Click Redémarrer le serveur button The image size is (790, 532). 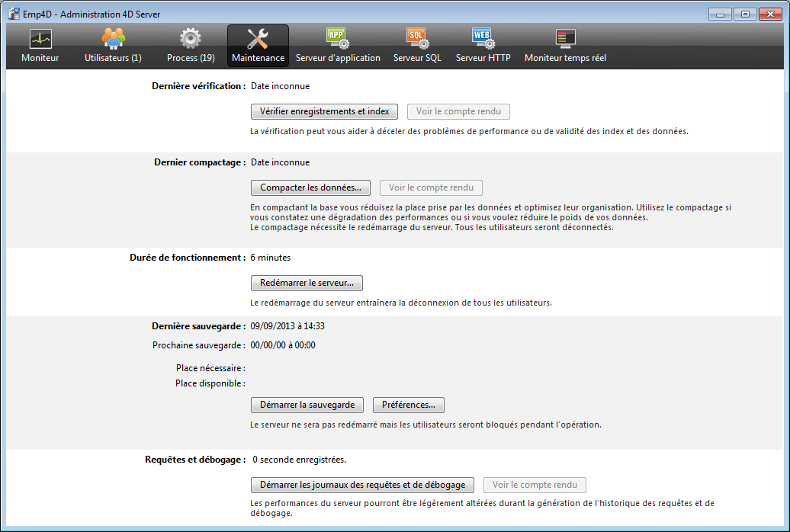(x=307, y=283)
